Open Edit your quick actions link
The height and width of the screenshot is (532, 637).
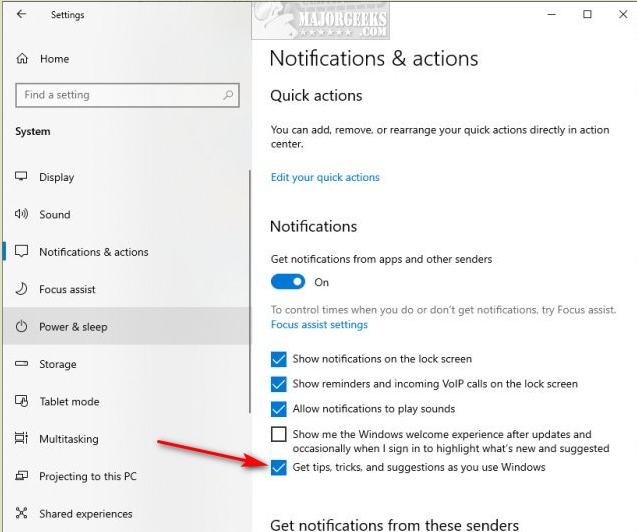pos(325,177)
